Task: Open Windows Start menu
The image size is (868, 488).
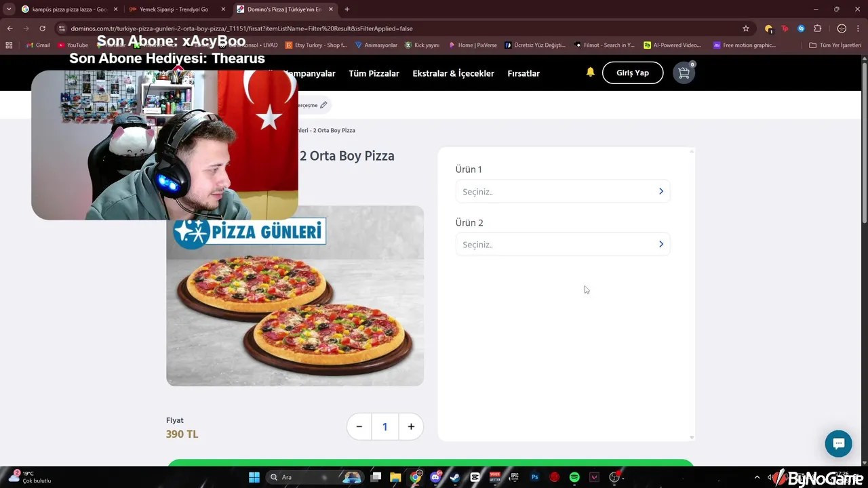Action: 254,477
